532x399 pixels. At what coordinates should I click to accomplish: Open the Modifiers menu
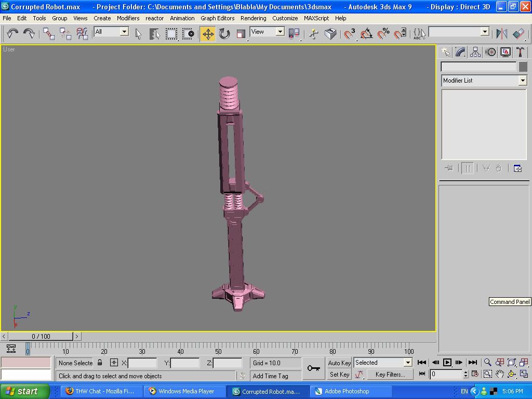pyautogui.click(x=128, y=18)
